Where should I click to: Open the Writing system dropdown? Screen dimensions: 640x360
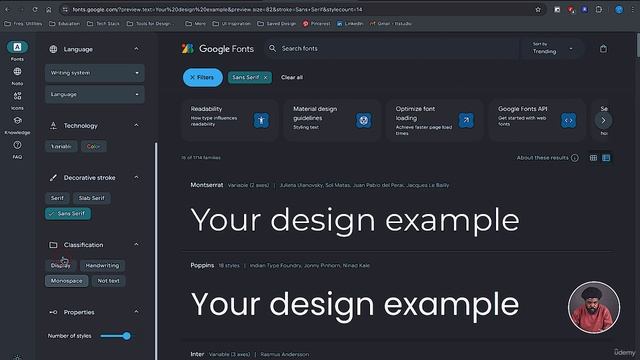coord(95,73)
